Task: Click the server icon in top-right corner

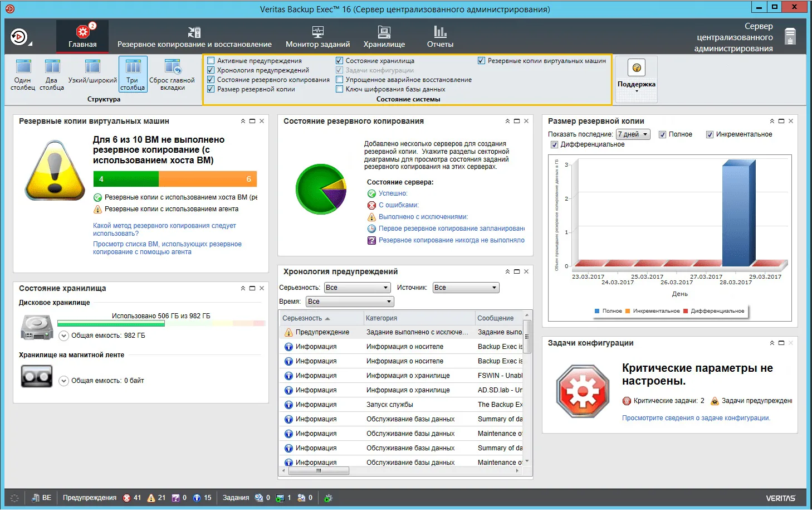Action: 791,36
